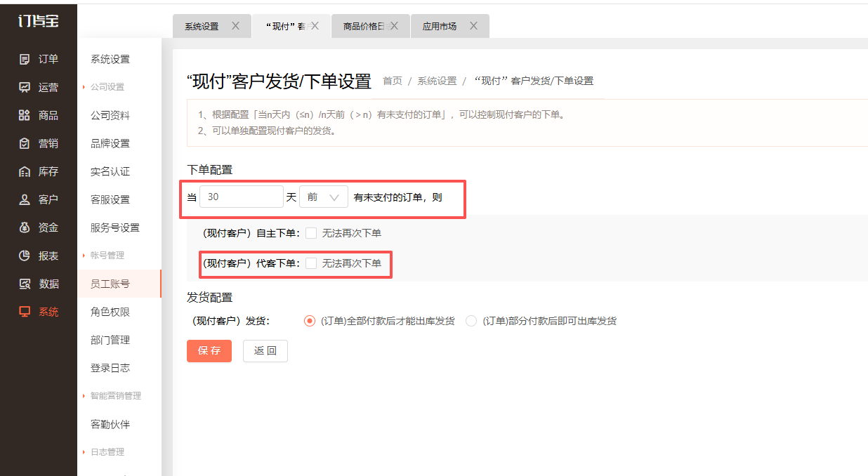Open the 数据 module icon
The height and width of the screenshot is (476, 868).
click(25, 284)
